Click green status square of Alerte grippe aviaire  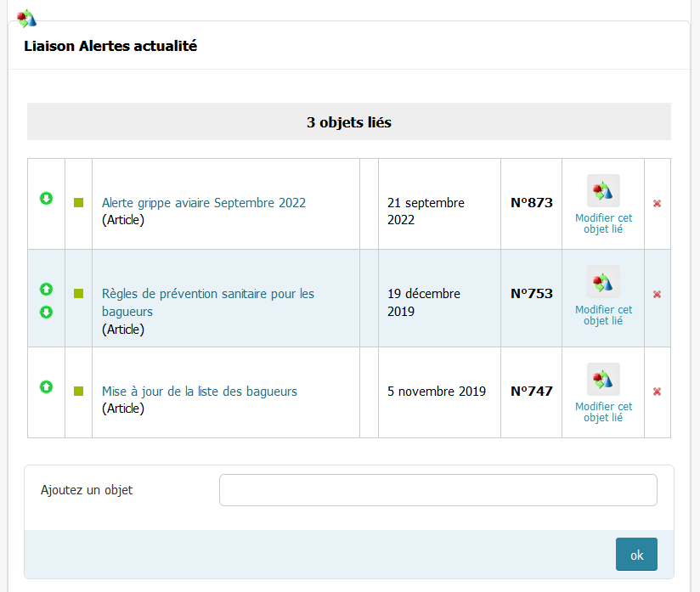(x=78, y=203)
